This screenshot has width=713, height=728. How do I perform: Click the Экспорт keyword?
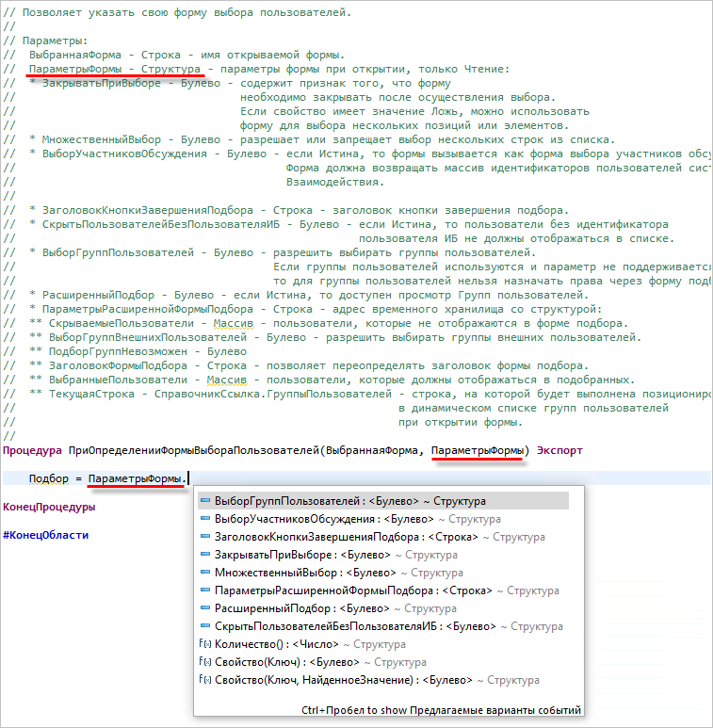(559, 451)
